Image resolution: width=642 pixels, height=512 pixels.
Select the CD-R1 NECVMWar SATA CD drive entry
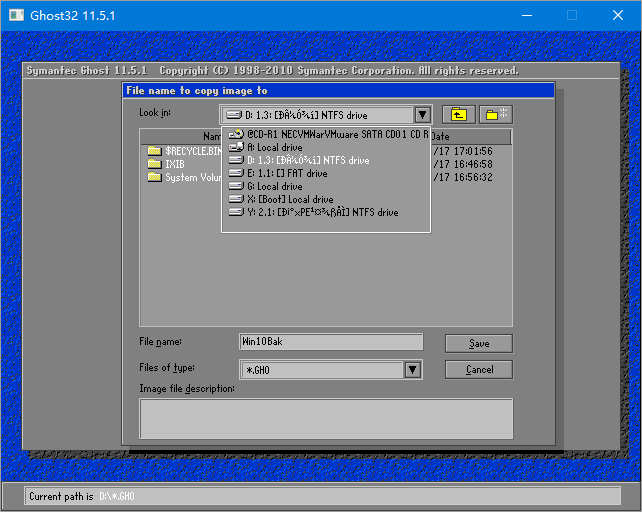(x=326, y=134)
